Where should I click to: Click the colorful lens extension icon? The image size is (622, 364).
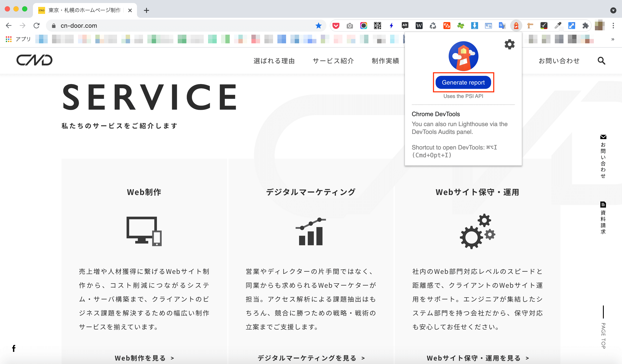tap(363, 26)
